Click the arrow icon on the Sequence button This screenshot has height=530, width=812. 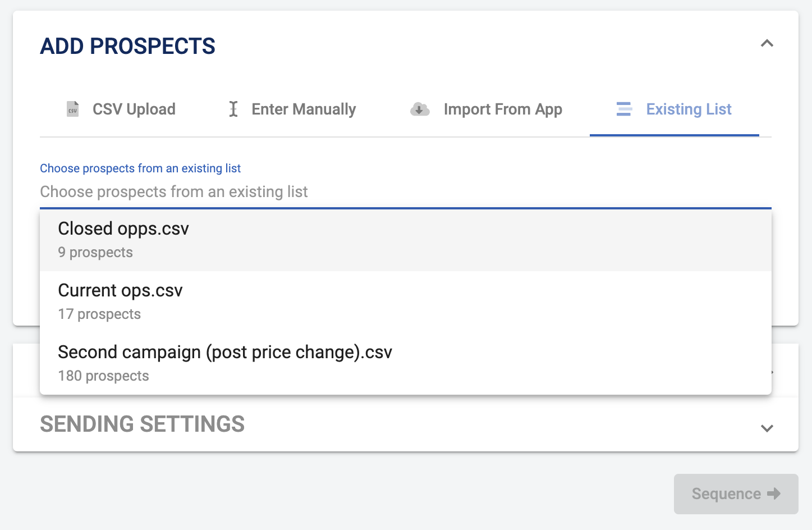tap(774, 494)
